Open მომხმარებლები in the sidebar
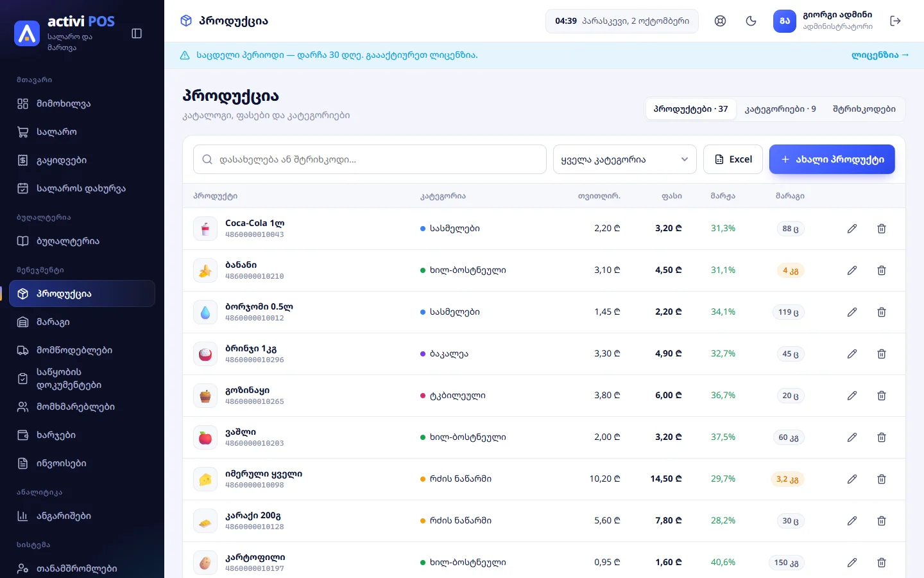 82,407
